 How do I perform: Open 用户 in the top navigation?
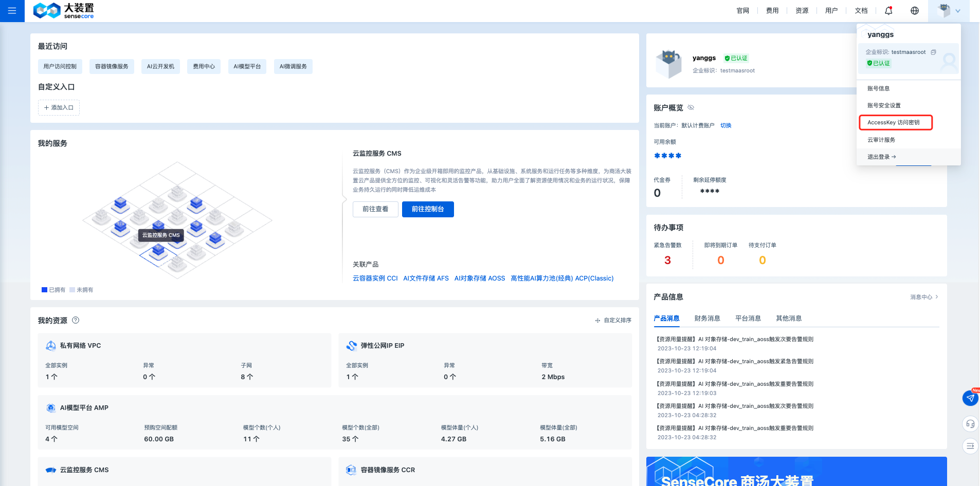tap(831, 11)
